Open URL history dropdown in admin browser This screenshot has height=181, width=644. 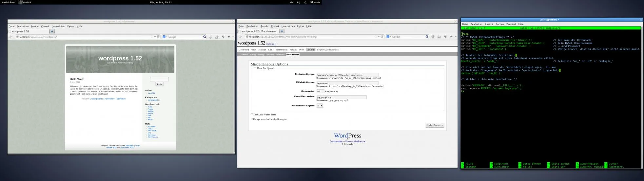[x=379, y=37]
